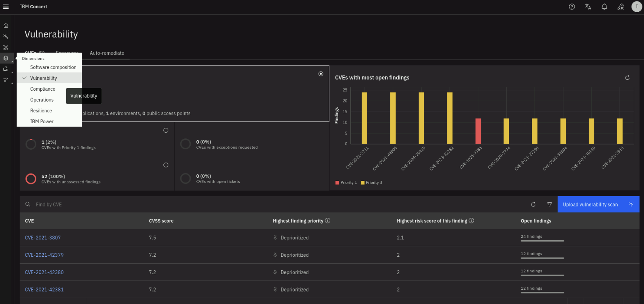This screenshot has width=644, height=304.
Task: Select the radio button in top summary card
Action: pyautogui.click(x=321, y=74)
